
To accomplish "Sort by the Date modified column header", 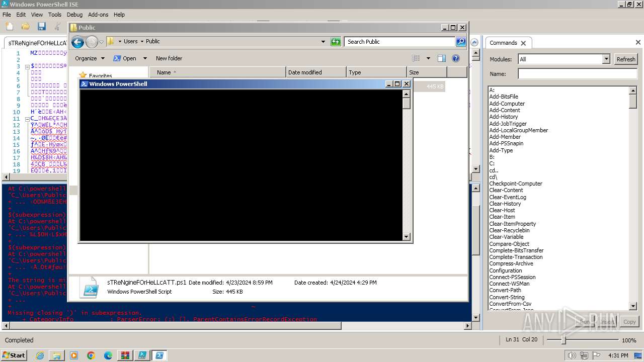I will point(316,72).
